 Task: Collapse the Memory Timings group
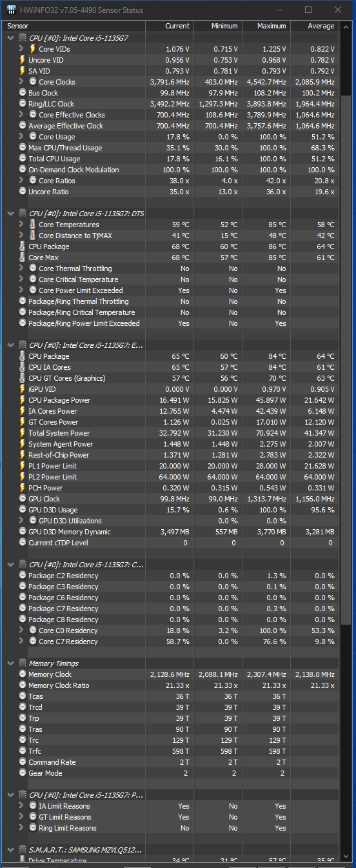coord(11,663)
